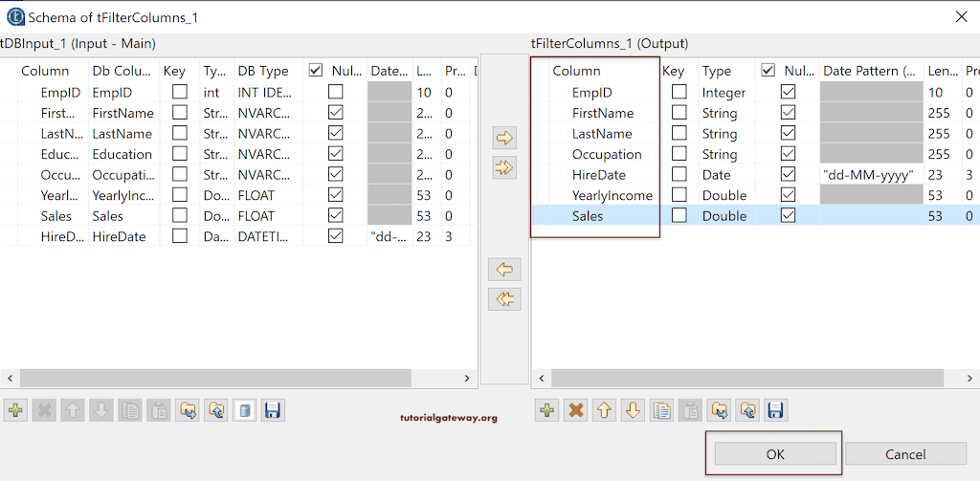Copy all columns to input with the double left arrow
This screenshot has width=980, height=481.
pyautogui.click(x=504, y=299)
